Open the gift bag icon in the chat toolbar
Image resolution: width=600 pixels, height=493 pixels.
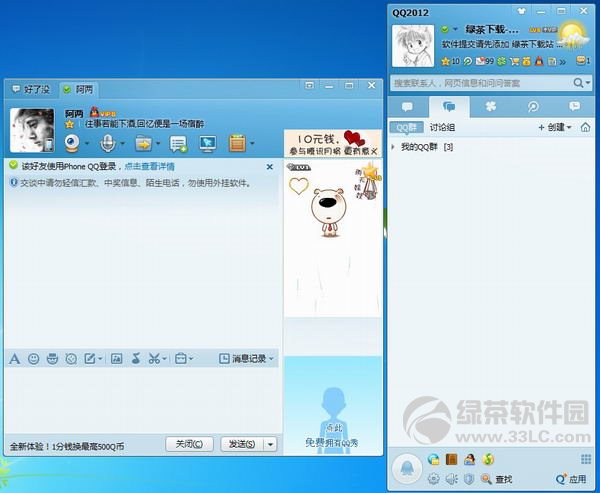pos(180,359)
